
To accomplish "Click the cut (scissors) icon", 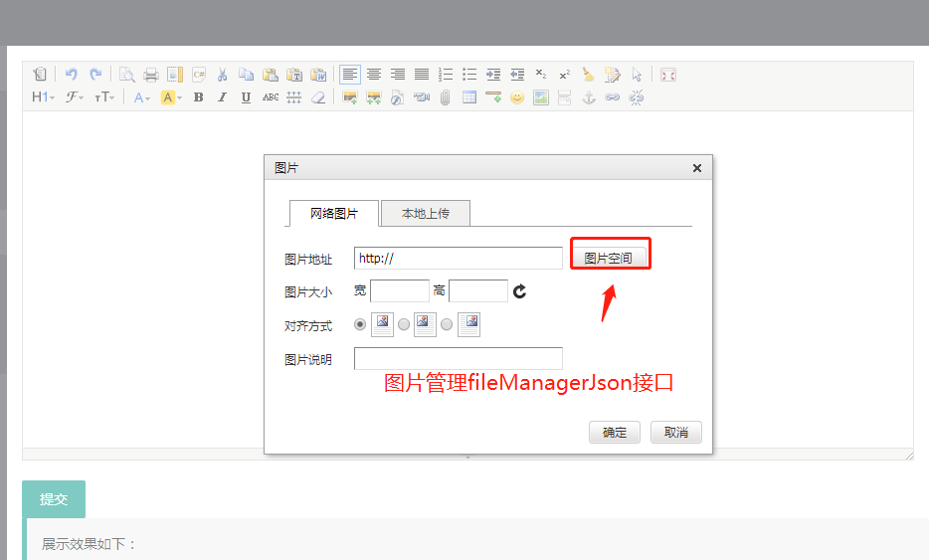I will [222, 75].
